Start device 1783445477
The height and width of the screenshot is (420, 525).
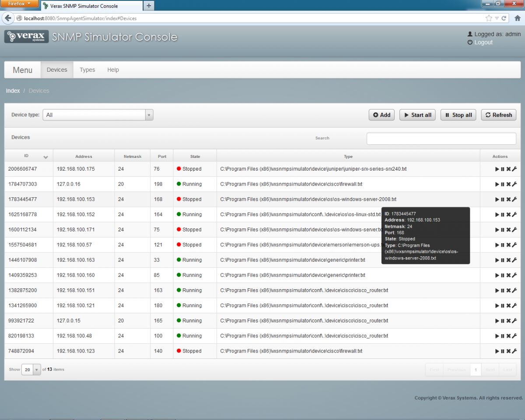(497, 199)
